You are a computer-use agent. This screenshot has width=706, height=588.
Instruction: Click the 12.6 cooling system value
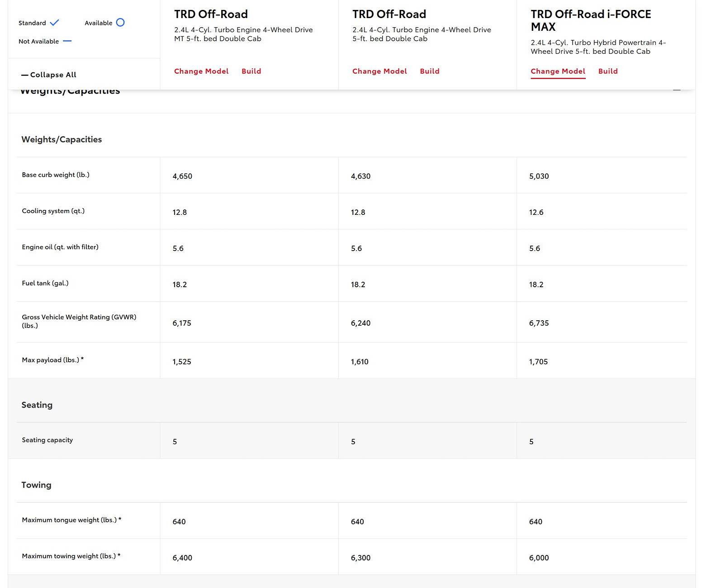point(536,213)
